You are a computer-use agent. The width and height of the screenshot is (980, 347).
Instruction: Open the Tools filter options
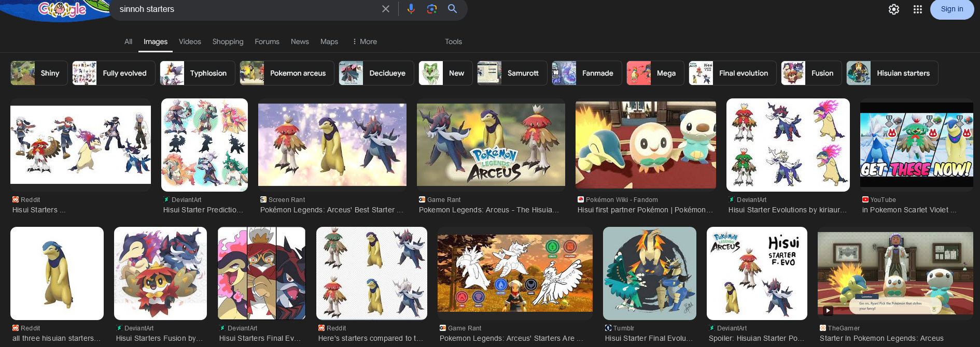(453, 41)
